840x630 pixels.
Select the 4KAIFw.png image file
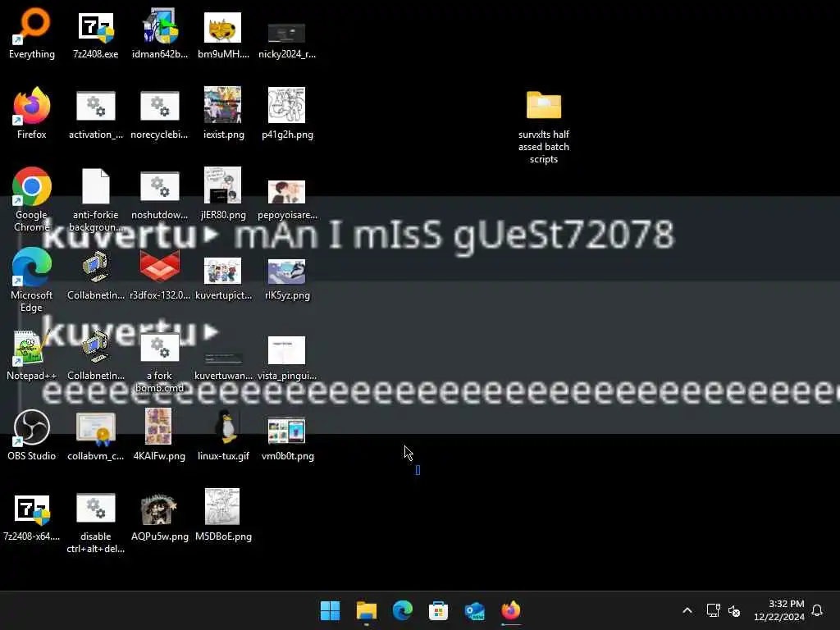pos(160,435)
